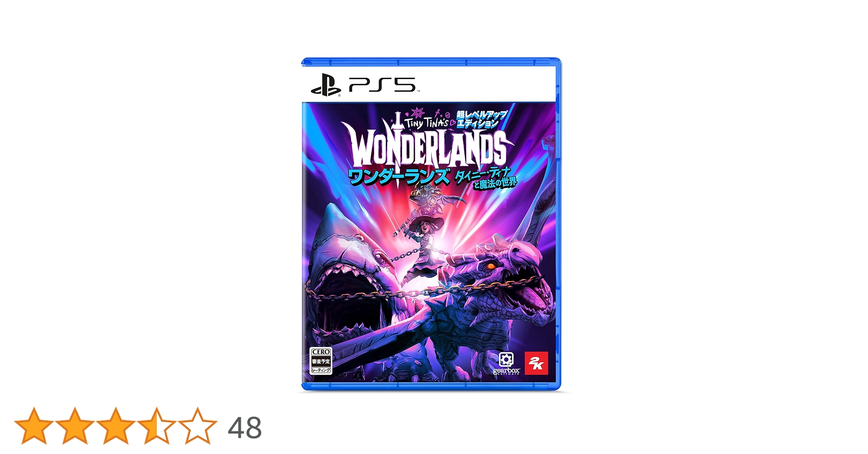Click the Gearbox Software logo

pyautogui.click(x=506, y=363)
